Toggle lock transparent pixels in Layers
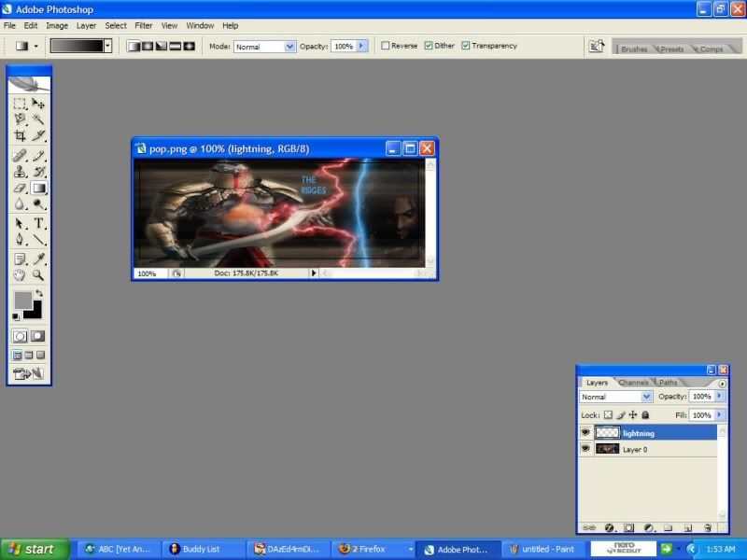Screen dimensions: 747x560 [x=608, y=415]
